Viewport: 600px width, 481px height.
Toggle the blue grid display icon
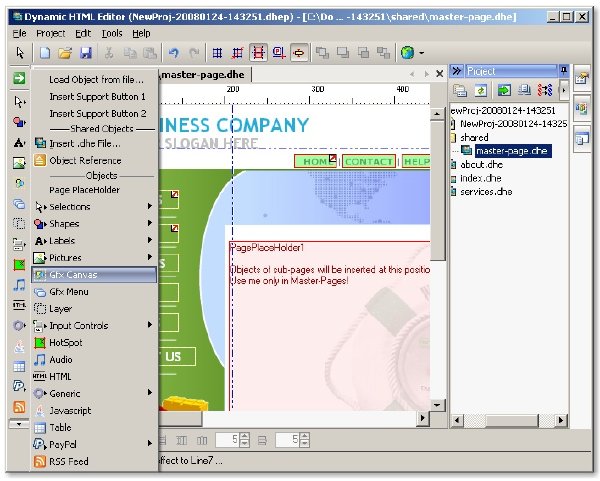(217, 53)
